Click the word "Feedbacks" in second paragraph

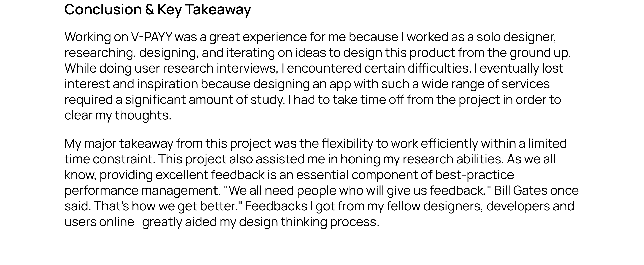point(276,206)
